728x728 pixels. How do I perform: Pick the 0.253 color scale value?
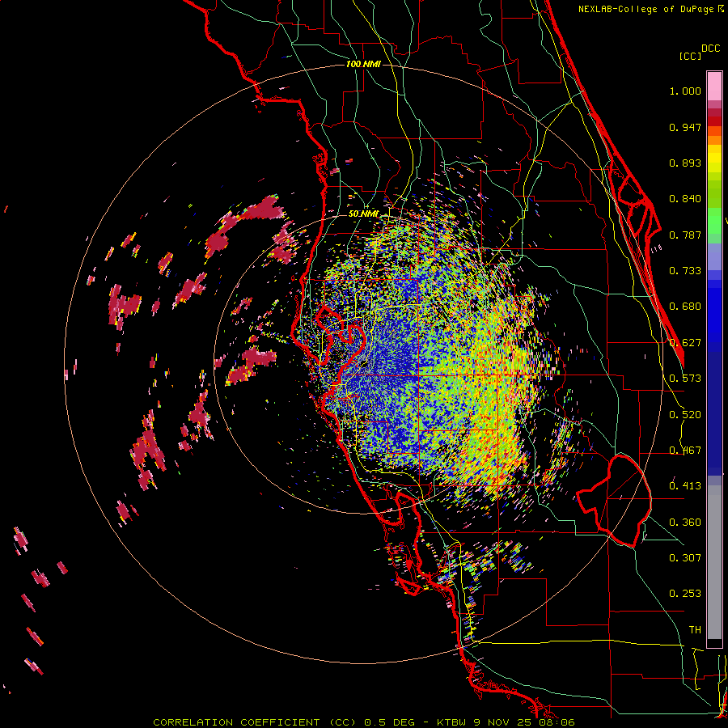click(x=685, y=594)
